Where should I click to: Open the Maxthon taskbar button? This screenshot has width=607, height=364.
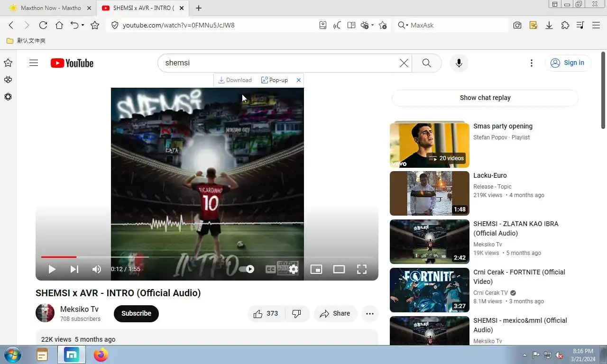(x=72, y=355)
